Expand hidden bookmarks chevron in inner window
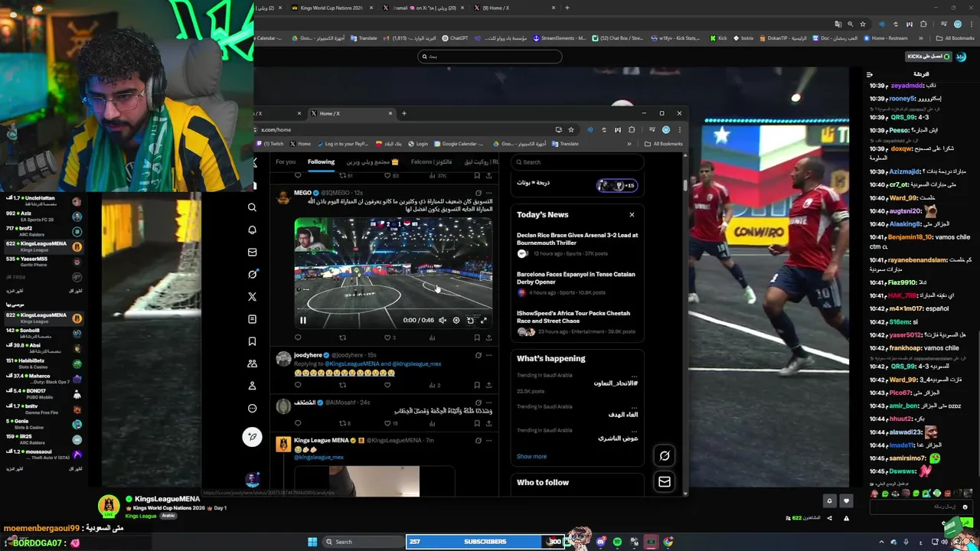Screen dimensions: 980x551 point(629,144)
